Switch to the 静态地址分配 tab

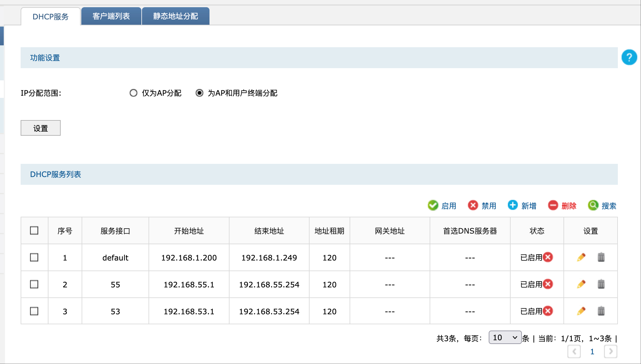point(175,16)
